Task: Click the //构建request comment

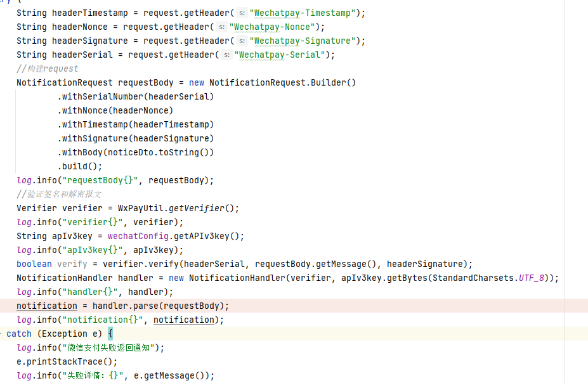Action: click(x=48, y=68)
